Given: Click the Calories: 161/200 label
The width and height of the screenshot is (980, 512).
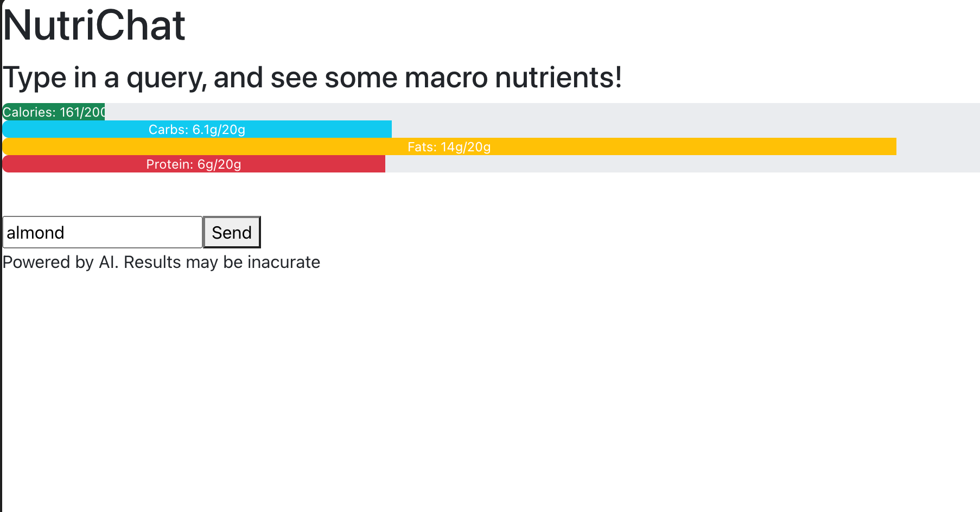Looking at the screenshot, I should 54,112.
